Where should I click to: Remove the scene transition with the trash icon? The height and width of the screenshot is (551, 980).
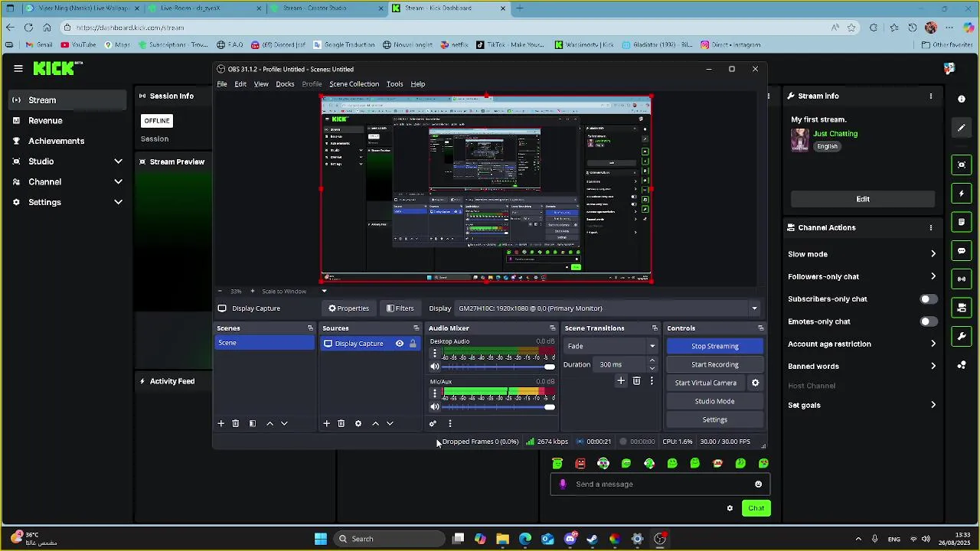point(636,380)
